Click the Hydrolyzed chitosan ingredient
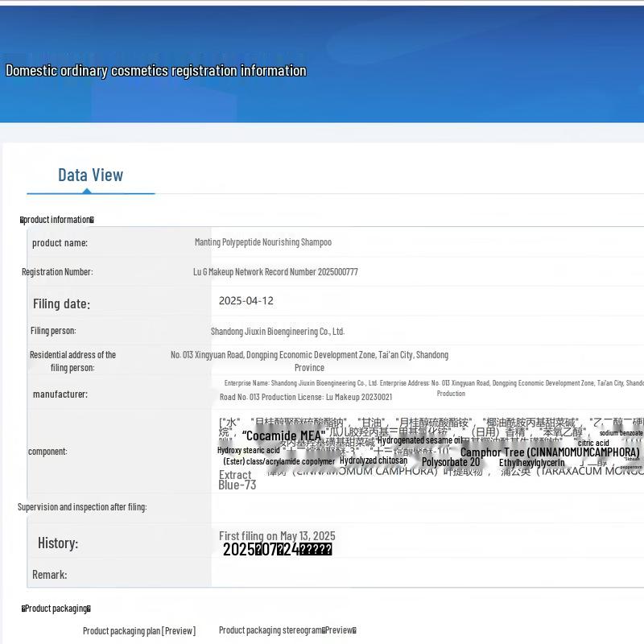Viewport: 644px width, 644px height. coord(374,460)
